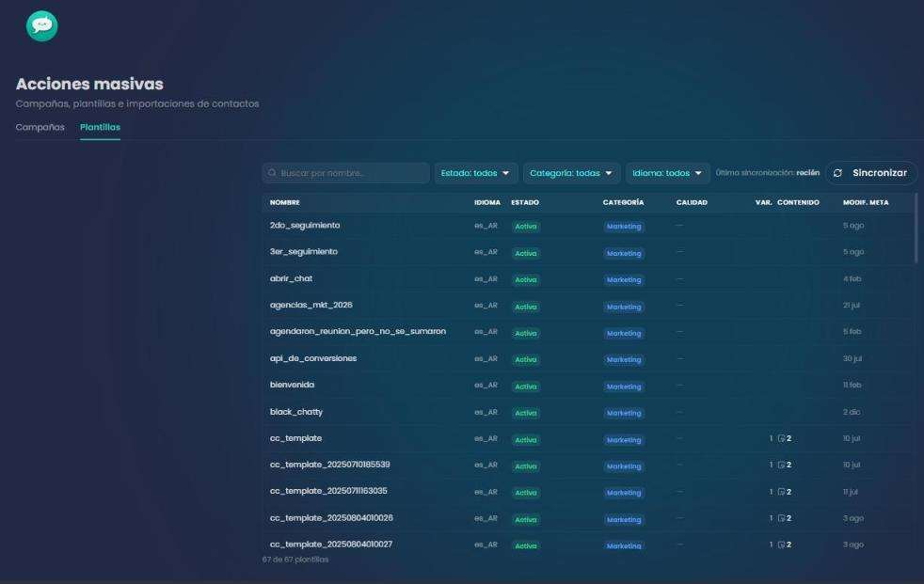
Task: Open the agencias_mkt_2026 template
Action: tap(311, 305)
